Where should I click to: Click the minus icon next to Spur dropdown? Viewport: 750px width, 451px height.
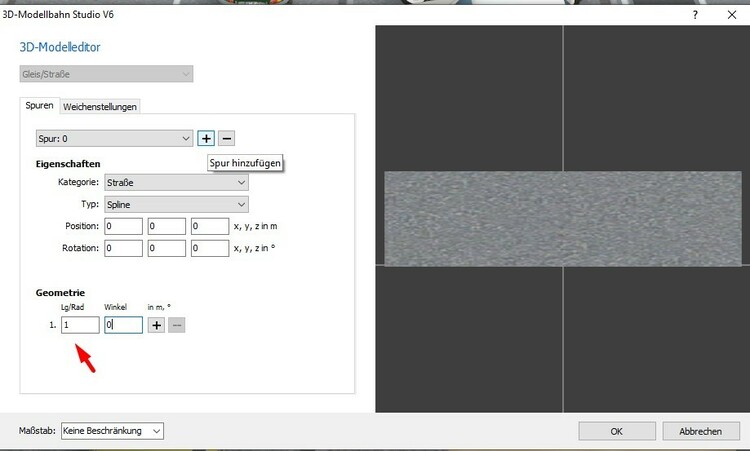point(227,139)
